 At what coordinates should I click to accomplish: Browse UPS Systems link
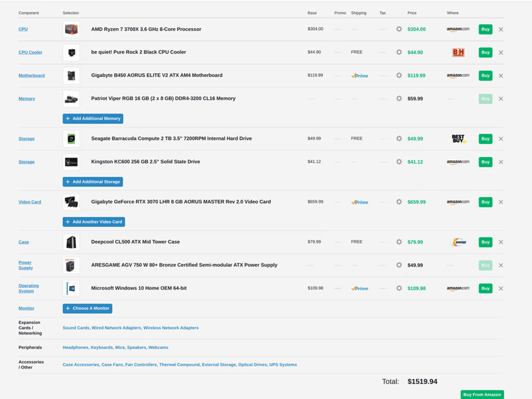click(x=283, y=364)
